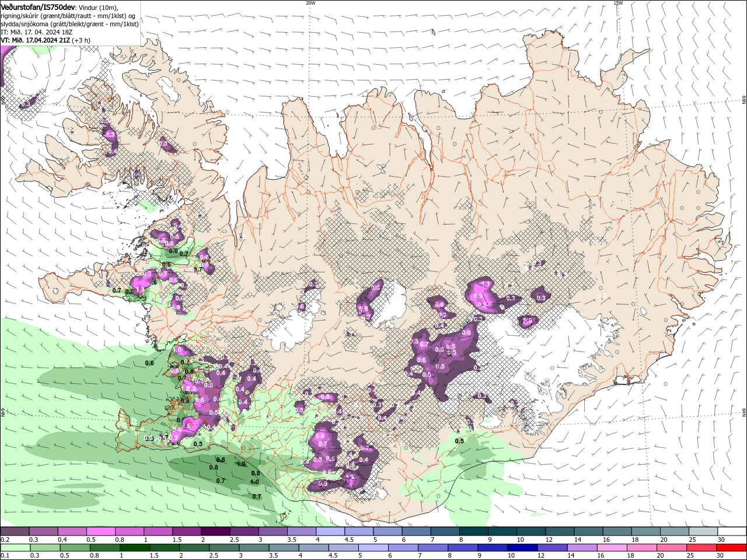Click the grey-teal 16 swatch in upper legend row

coord(617,531)
